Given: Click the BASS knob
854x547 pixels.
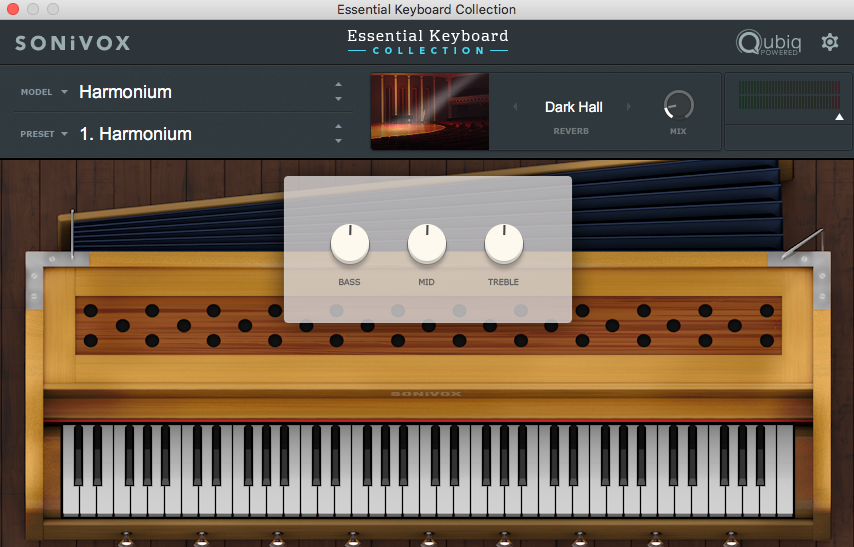Looking at the screenshot, I should pos(349,243).
